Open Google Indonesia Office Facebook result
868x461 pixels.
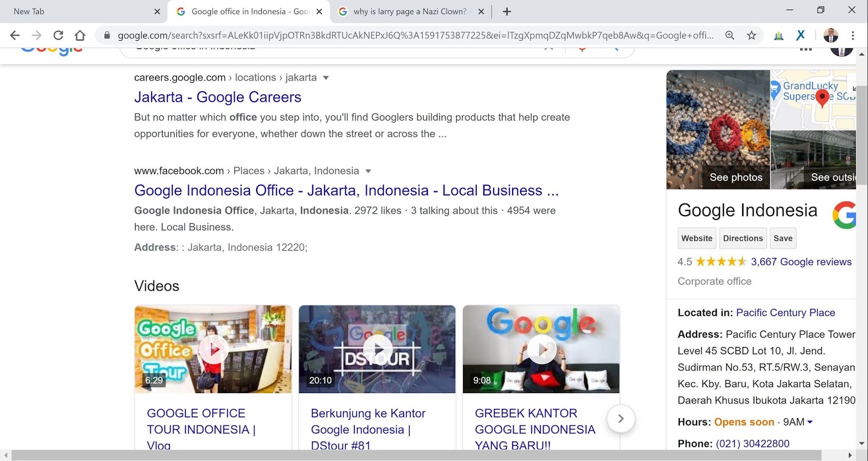click(x=346, y=191)
